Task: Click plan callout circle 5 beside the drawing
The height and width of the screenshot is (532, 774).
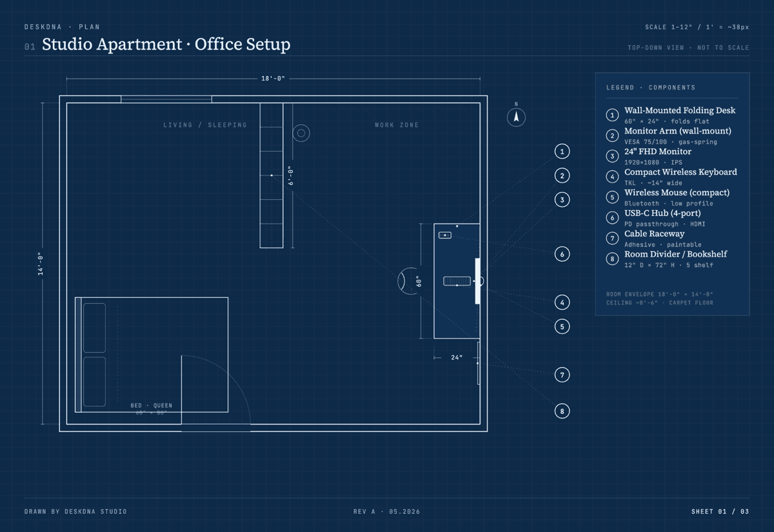Action: pos(562,326)
